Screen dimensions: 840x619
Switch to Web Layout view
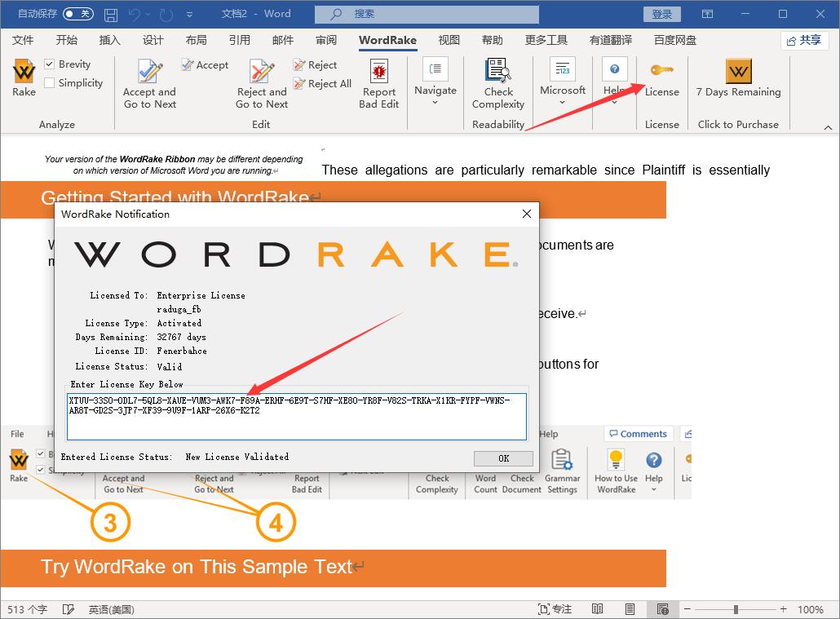(x=663, y=609)
